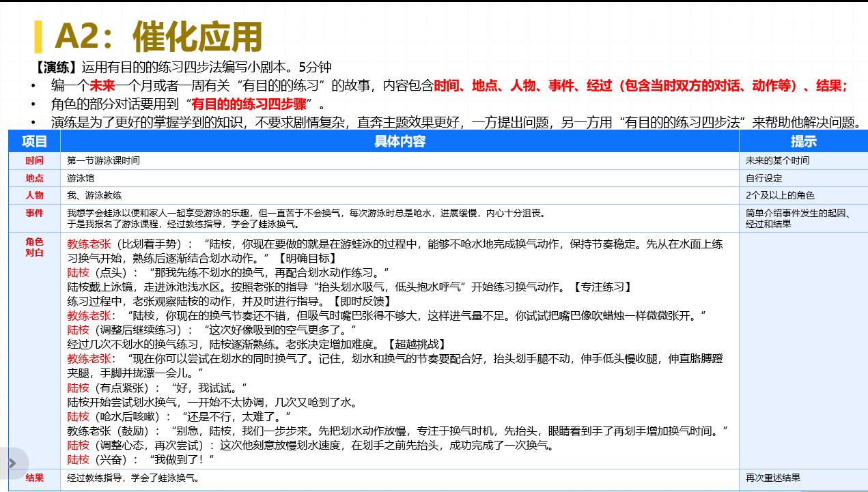The width and height of the screenshot is (868, 492).
Task: Select the 地点 row label
Action: (x=34, y=178)
